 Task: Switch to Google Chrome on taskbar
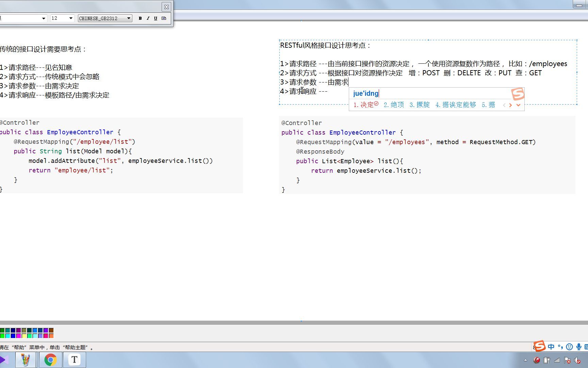tap(50, 360)
